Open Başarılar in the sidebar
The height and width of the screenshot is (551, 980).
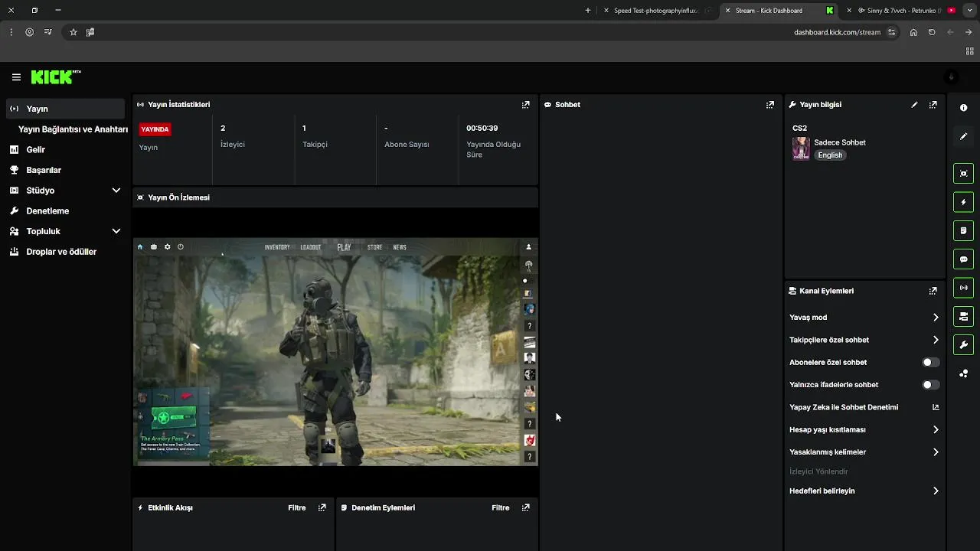click(x=65, y=170)
